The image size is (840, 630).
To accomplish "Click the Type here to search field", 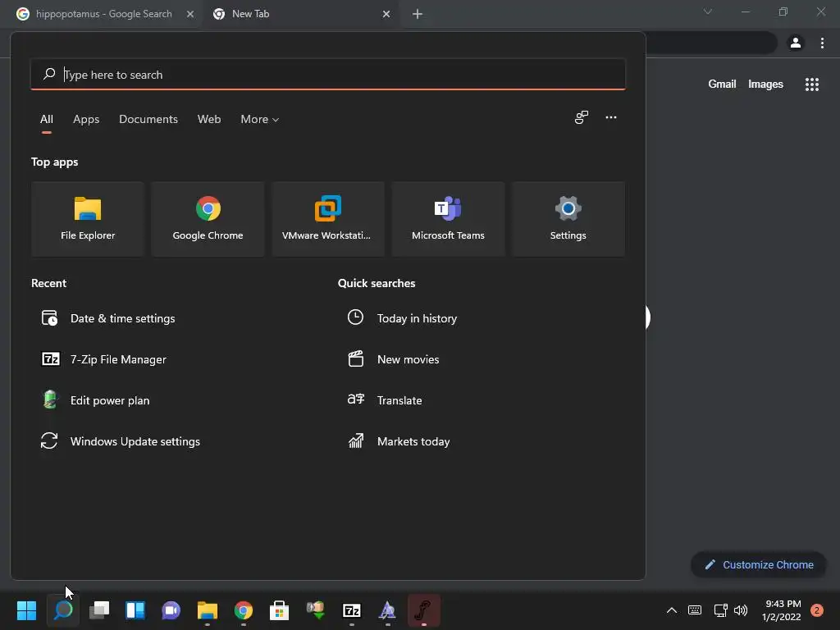I will (328, 75).
